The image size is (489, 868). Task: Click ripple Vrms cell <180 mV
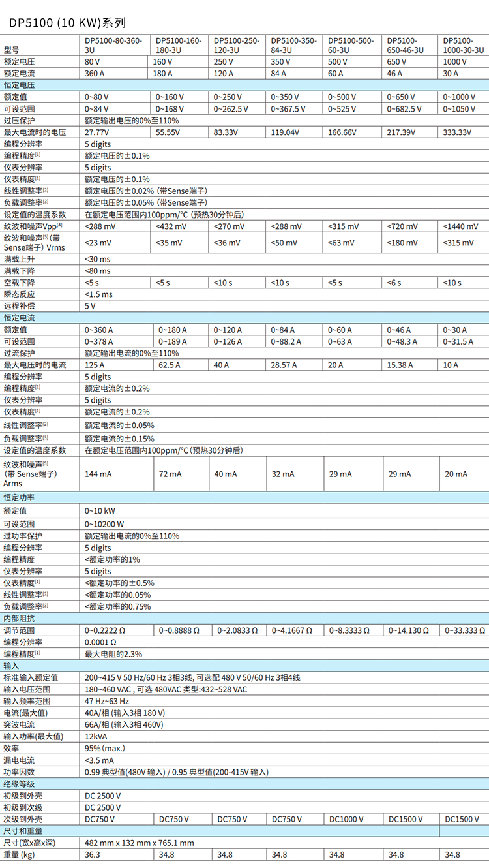click(x=403, y=243)
